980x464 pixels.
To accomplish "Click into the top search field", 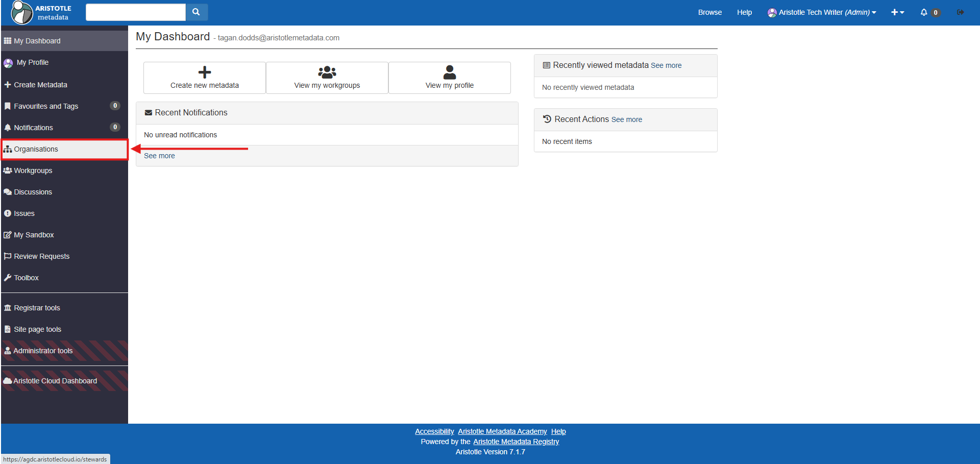I will click(135, 12).
